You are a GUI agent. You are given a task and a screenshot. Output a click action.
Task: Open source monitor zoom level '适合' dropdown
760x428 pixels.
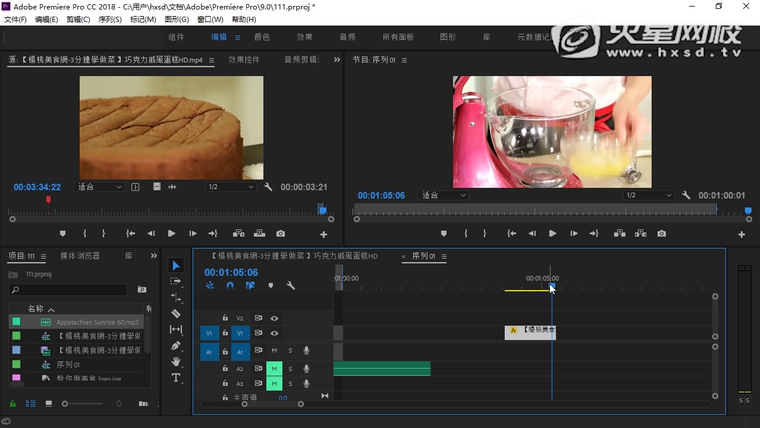click(100, 187)
